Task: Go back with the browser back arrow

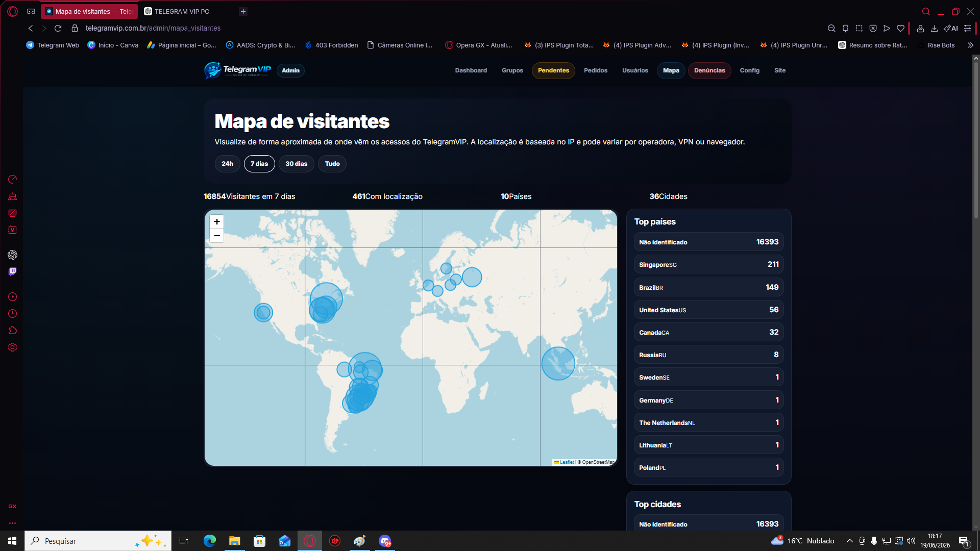Action: 31,28
